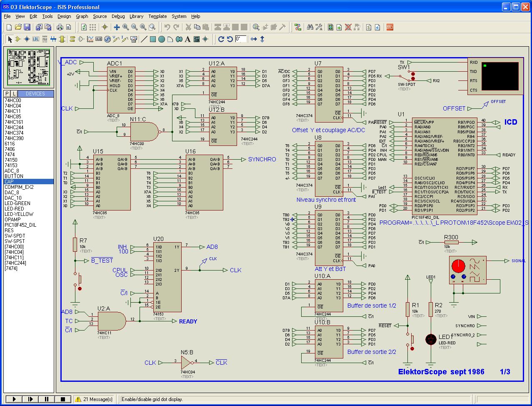Click the horizontal mirror flip arrow

click(254, 39)
